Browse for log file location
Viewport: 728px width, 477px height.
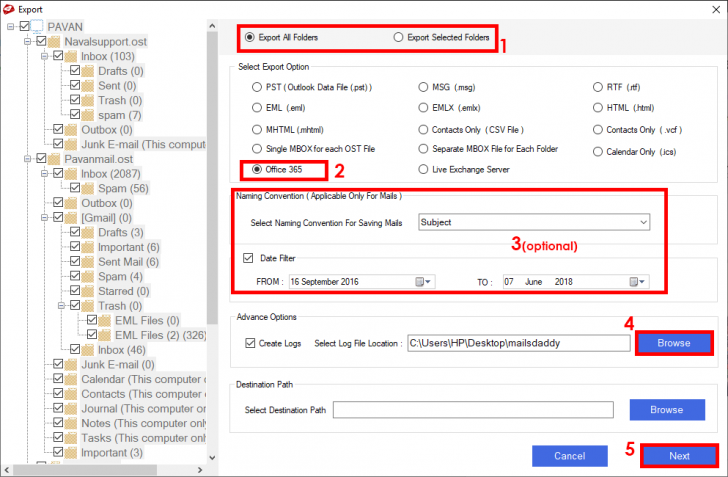click(x=674, y=343)
